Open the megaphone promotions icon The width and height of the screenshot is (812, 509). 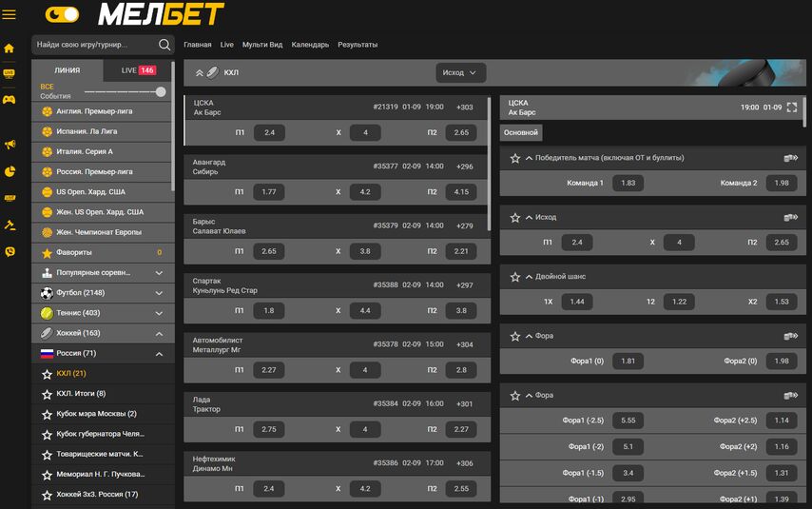pyautogui.click(x=10, y=145)
